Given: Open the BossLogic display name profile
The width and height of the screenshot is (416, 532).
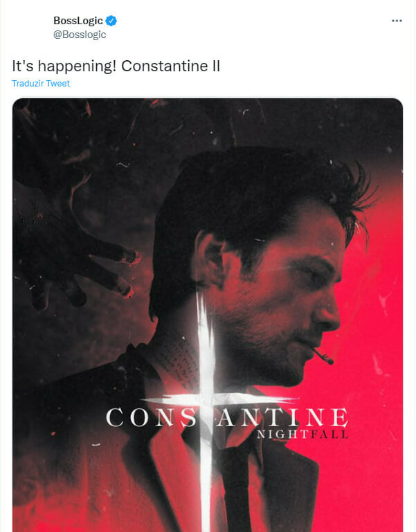Looking at the screenshot, I should (78, 21).
